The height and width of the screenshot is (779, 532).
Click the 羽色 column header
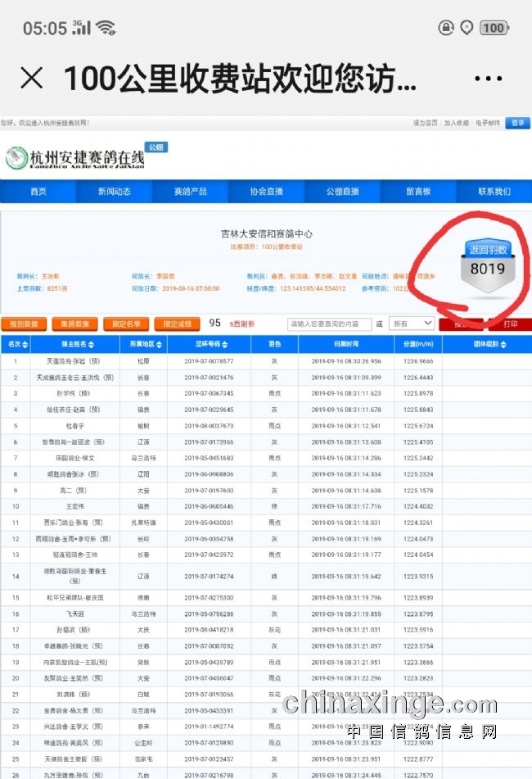(274, 344)
